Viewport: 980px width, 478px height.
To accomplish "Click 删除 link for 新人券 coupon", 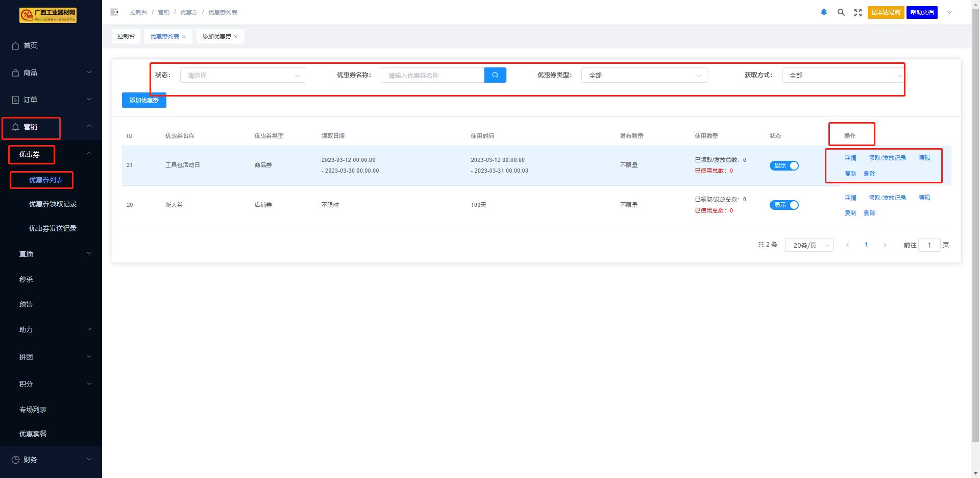I will (869, 213).
